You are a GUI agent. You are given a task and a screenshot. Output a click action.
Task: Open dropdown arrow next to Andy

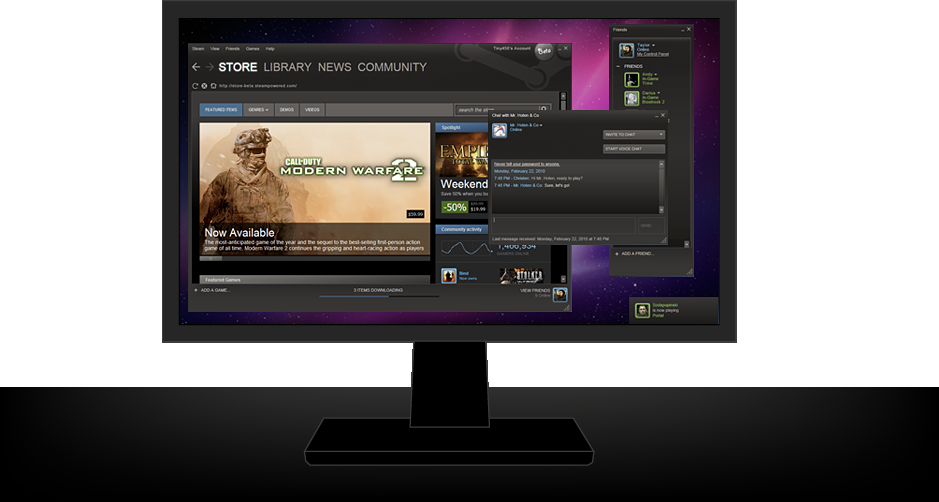[x=656, y=74]
